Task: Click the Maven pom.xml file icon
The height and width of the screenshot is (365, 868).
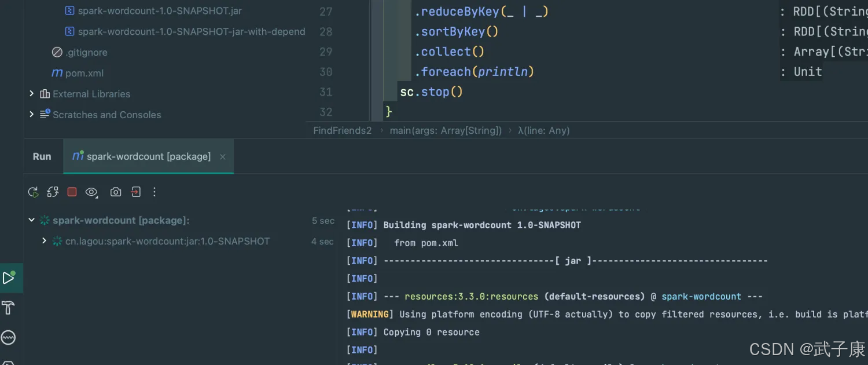Action: pos(57,73)
